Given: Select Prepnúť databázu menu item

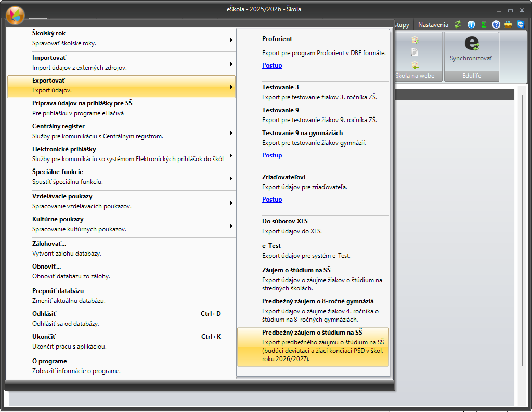Looking at the screenshot, I should 121,296.
